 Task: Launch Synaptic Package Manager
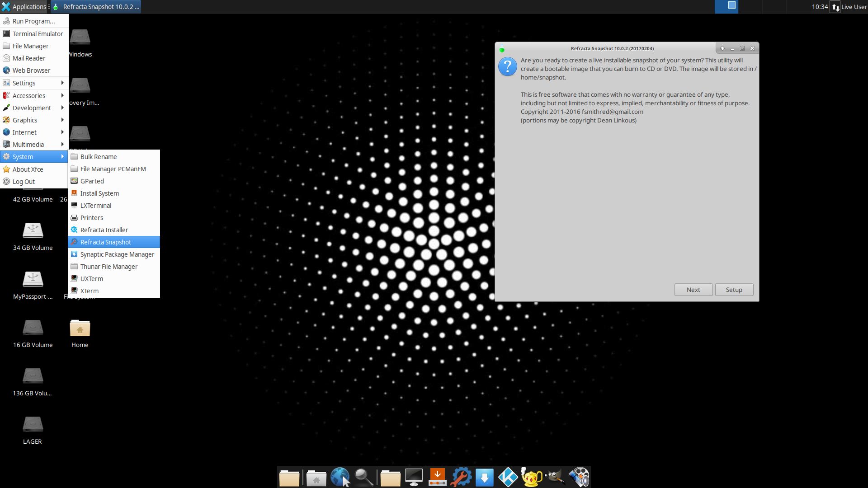click(117, 254)
